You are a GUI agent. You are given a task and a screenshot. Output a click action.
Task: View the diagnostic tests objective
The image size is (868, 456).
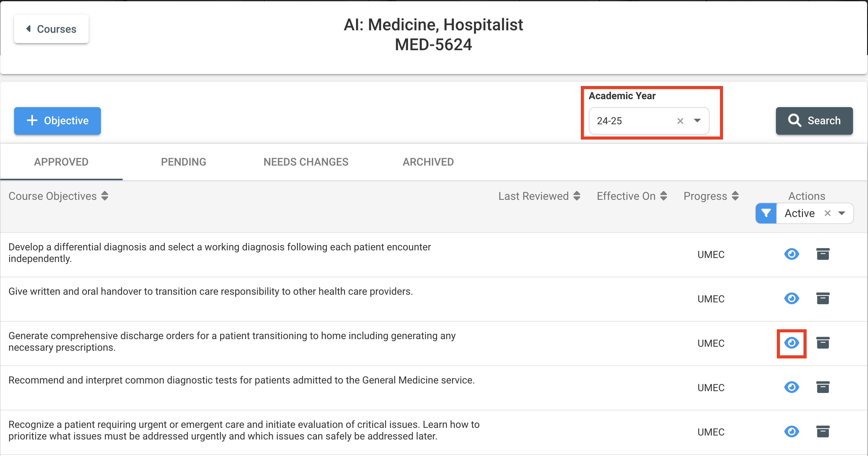[x=792, y=387]
